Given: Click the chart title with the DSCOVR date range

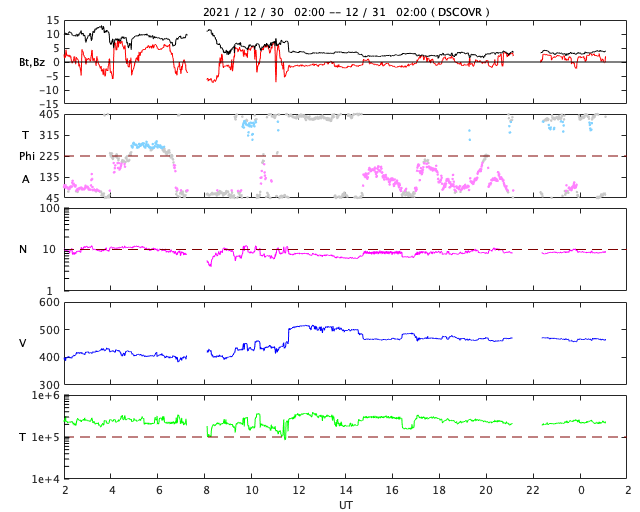Looking at the screenshot, I should 346,12.
